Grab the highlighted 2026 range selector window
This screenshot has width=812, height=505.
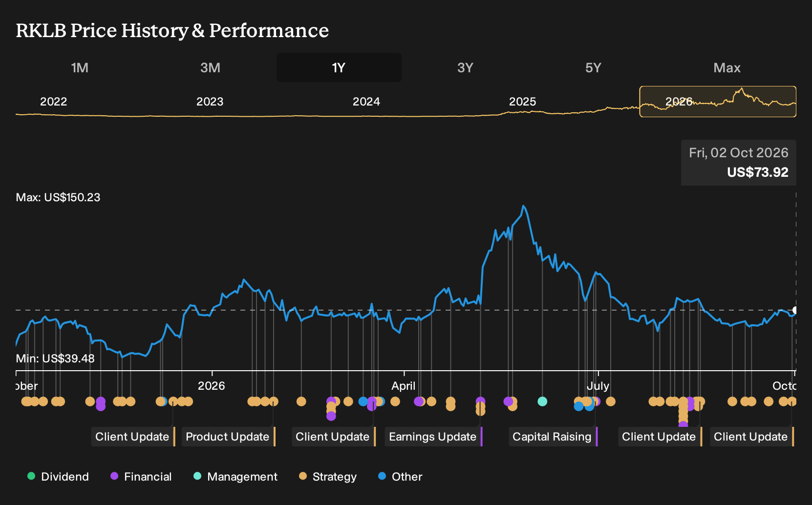pyautogui.click(x=718, y=102)
